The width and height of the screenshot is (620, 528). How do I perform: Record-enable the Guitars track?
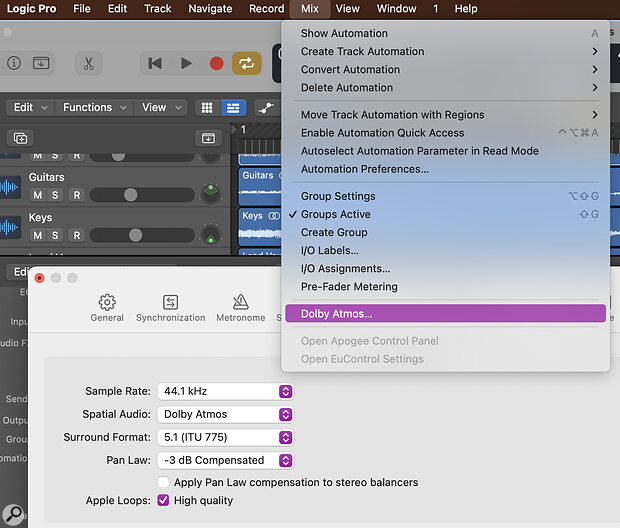point(77,195)
